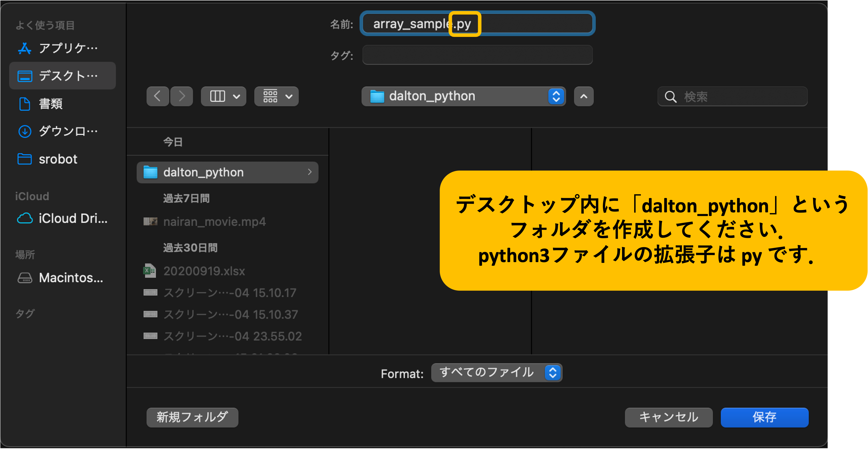Click the 新規フォルダ button
This screenshot has width=868, height=449.
192,417
